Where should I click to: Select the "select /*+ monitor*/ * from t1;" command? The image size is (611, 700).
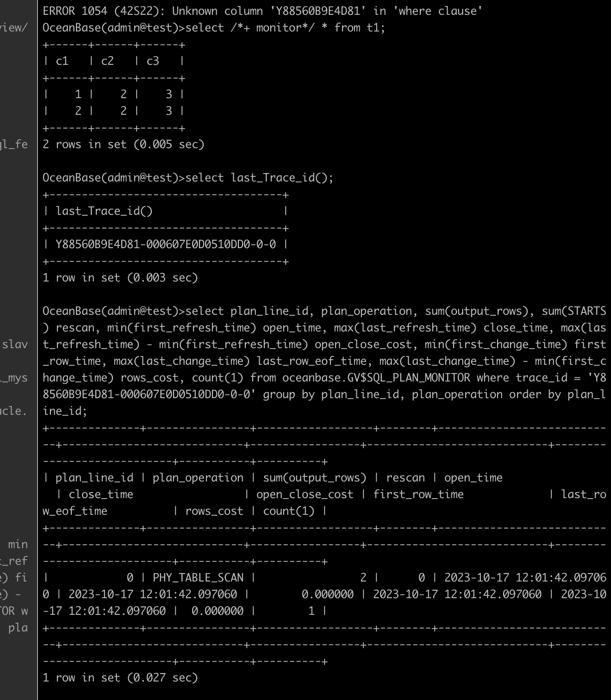pyautogui.click(x=285, y=28)
